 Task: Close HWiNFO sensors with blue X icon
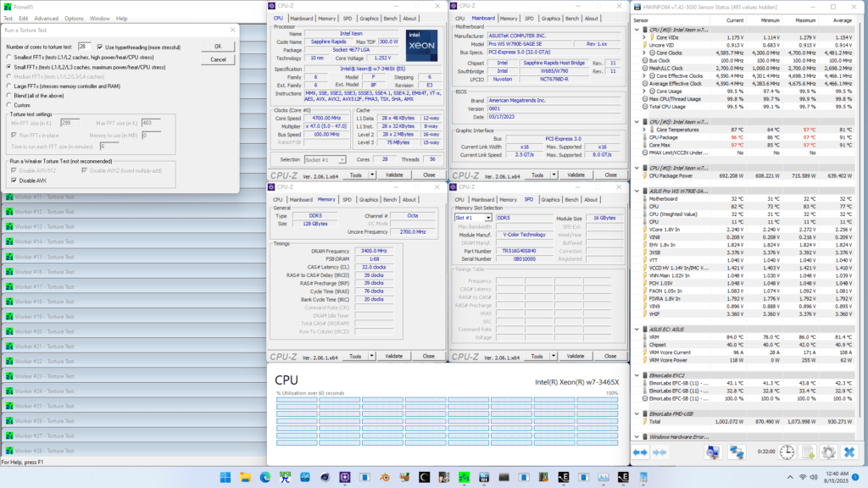[849, 452]
